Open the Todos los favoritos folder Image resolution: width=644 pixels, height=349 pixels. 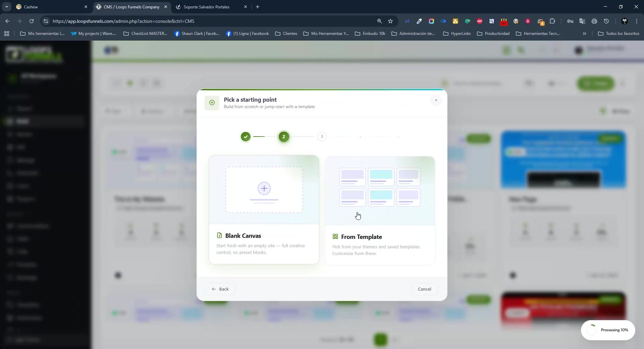[x=619, y=34]
